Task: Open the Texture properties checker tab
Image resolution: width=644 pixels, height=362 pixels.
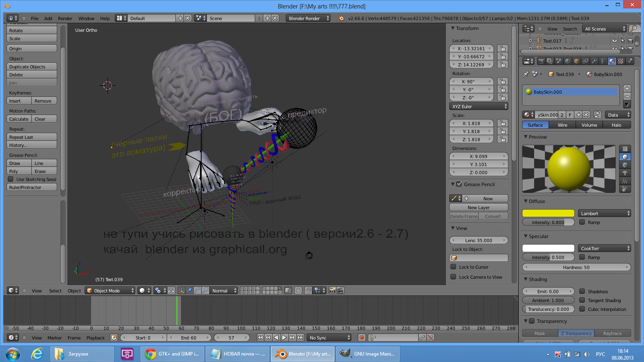Action: click(x=621, y=61)
